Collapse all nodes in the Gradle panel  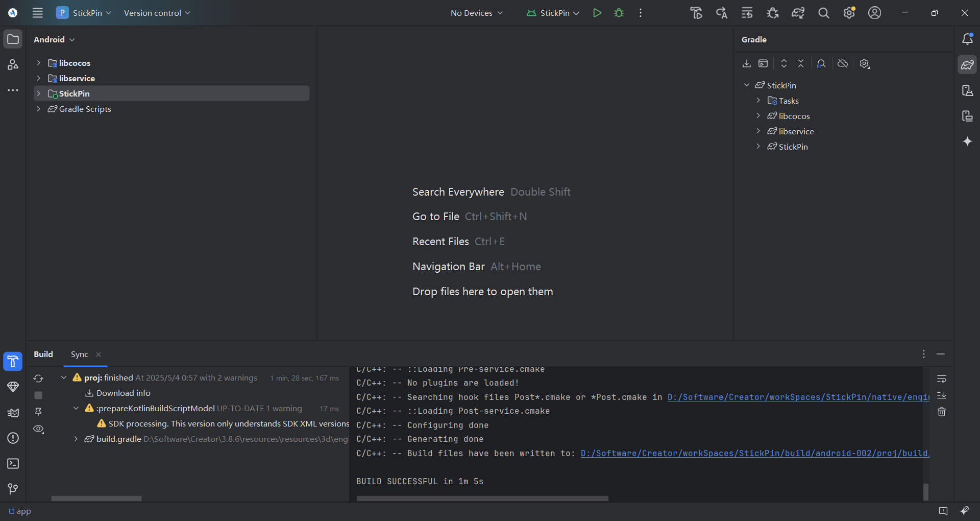(800, 63)
